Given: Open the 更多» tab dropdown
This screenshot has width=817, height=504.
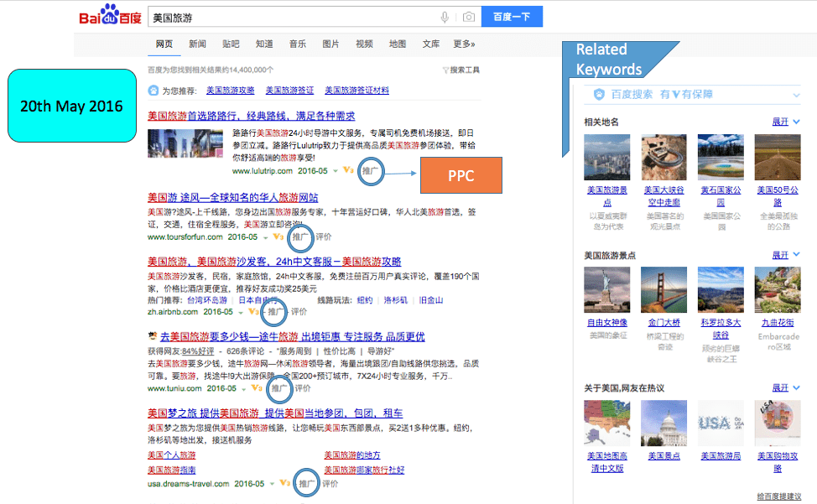Looking at the screenshot, I should point(463,44).
